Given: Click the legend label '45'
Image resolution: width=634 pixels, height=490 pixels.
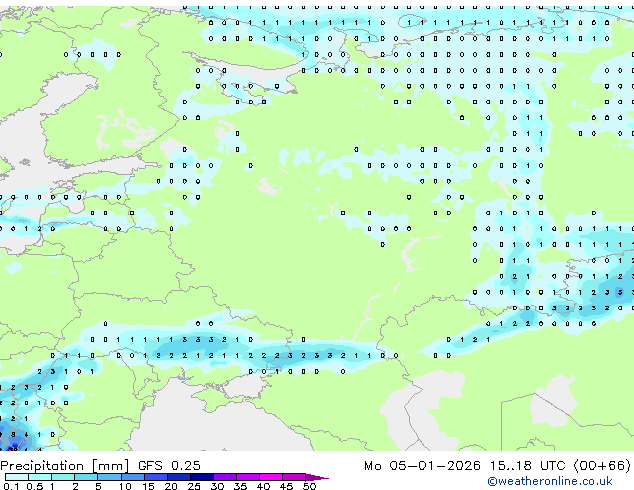Looking at the screenshot, I should (286, 486).
